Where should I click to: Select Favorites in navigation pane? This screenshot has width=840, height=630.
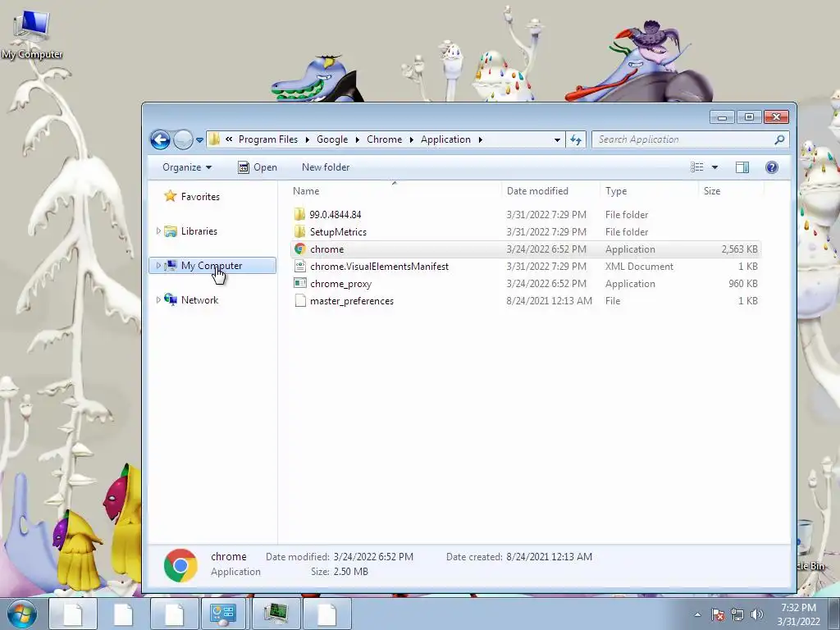(200, 197)
